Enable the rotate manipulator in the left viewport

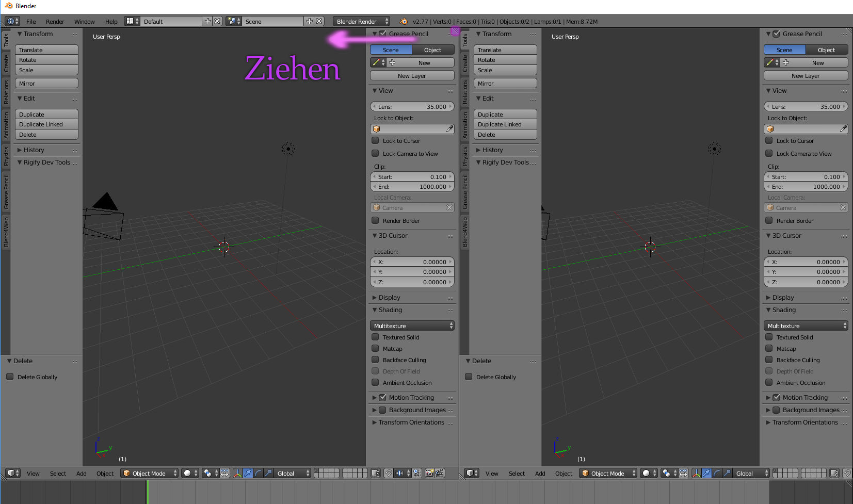[258, 473]
